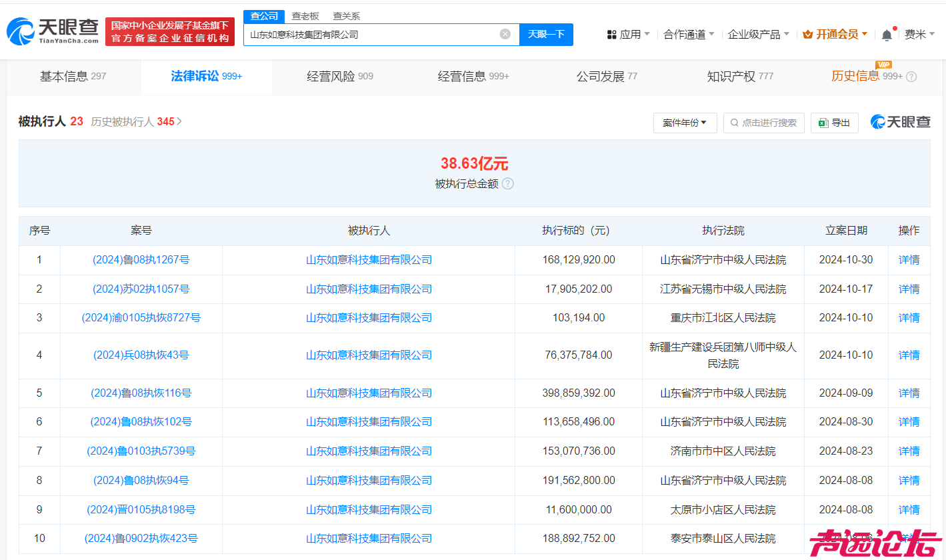The width and height of the screenshot is (946, 560).
Task: Click the company name in row 1
Action: coord(369,260)
